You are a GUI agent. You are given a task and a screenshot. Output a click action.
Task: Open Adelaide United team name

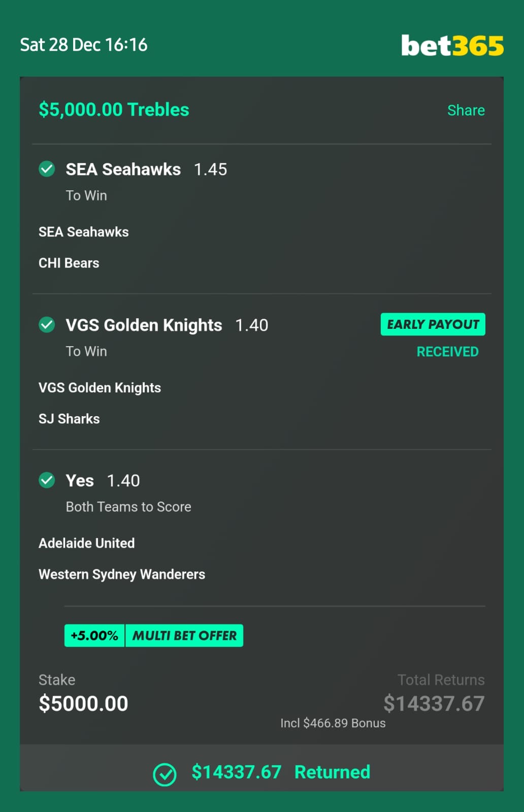pos(87,543)
